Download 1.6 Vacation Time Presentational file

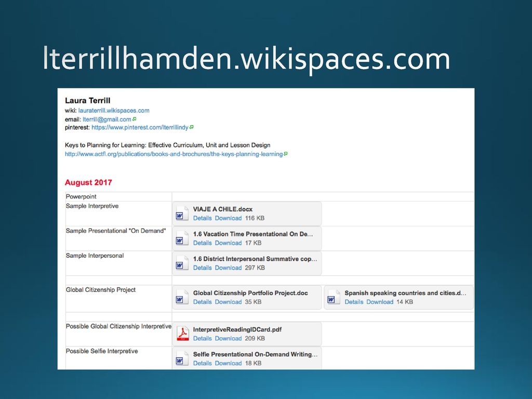point(229,243)
